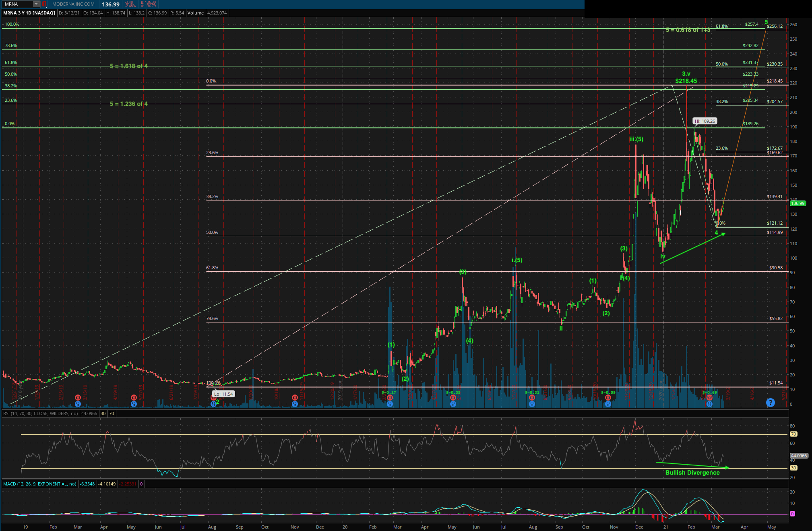Click the O: 134.04 open value
Viewport: 812px width, 531px height.
tap(93, 13)
